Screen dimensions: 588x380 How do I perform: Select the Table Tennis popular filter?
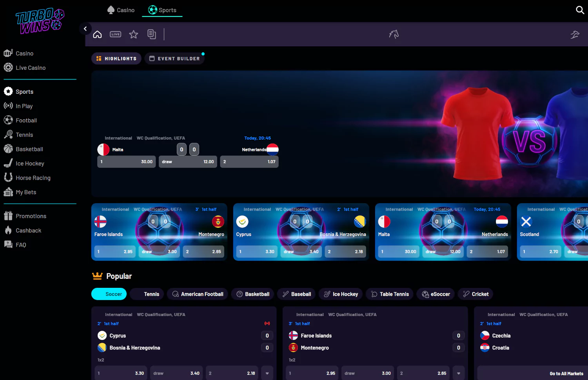[x=390, y=294]
